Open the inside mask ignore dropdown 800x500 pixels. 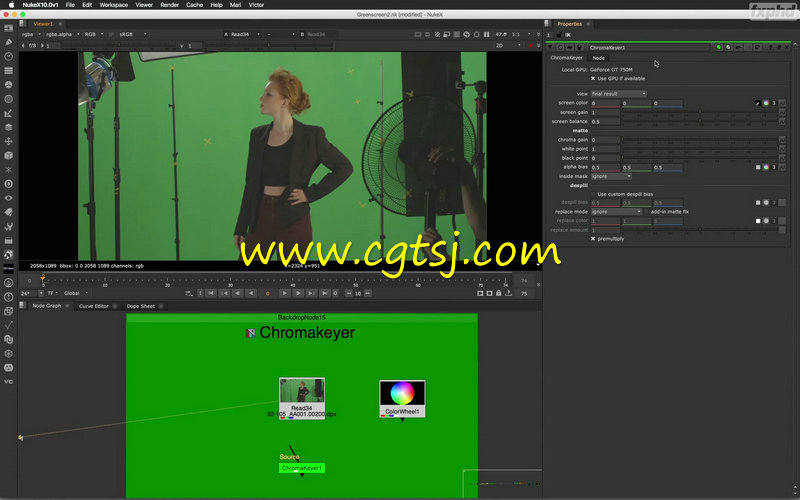[x=611, y=177]
